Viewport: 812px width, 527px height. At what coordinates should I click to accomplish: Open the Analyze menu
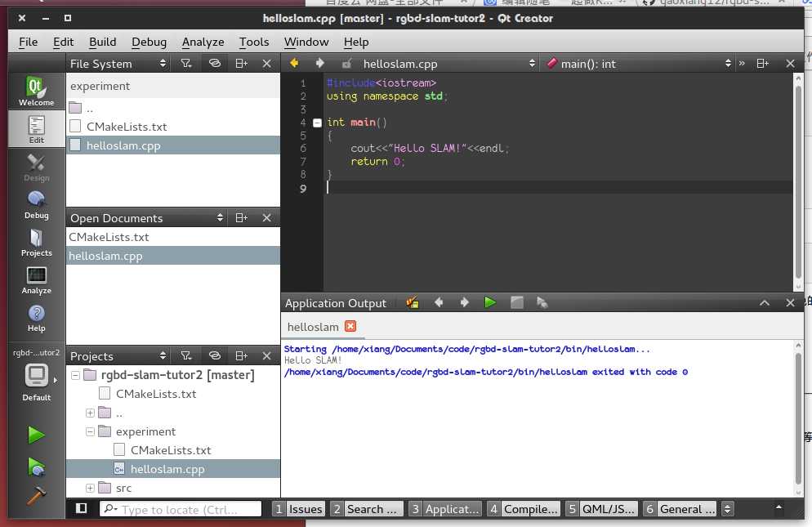[203, 42]
